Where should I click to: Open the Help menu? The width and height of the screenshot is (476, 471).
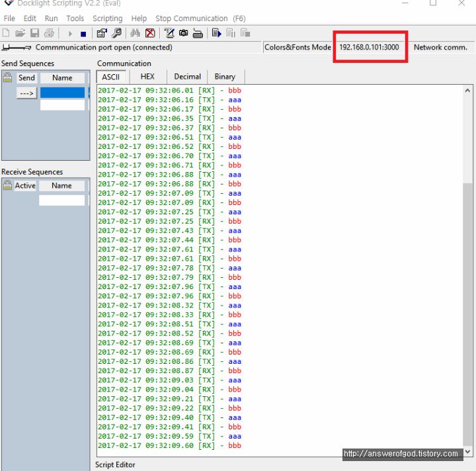click(x=139, y=19)
